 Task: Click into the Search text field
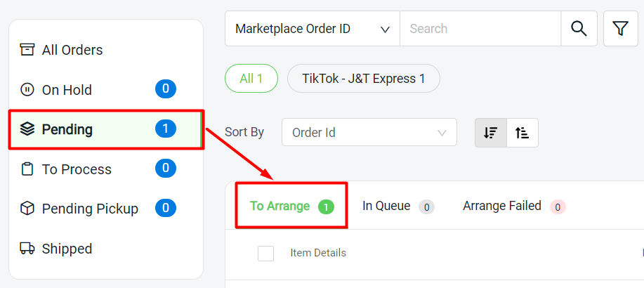click(x=480, y=28)
